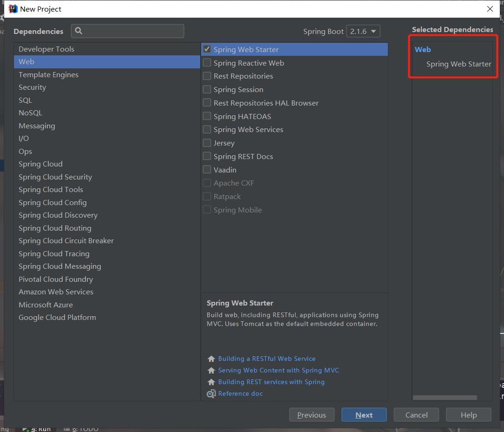504x432 pixels.
Task: Click the Selected Dependencies horizontal scrollbar
Action: [445, 398]
